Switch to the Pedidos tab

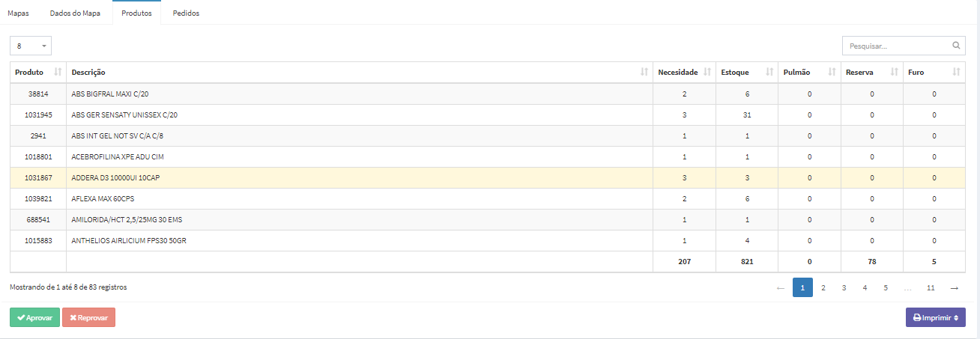[186, 13]
